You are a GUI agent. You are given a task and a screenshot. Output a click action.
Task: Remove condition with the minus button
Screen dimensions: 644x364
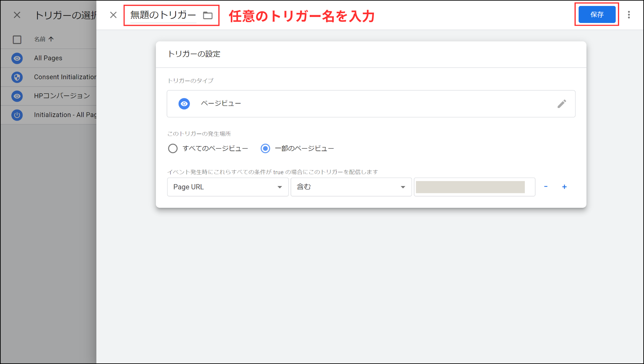(546, 187)
